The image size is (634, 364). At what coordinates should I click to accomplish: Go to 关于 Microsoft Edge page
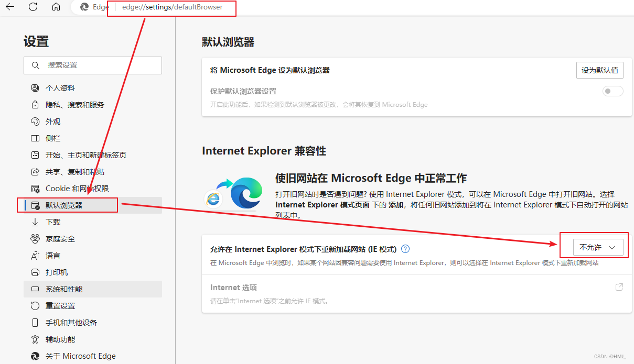(93, 356)
